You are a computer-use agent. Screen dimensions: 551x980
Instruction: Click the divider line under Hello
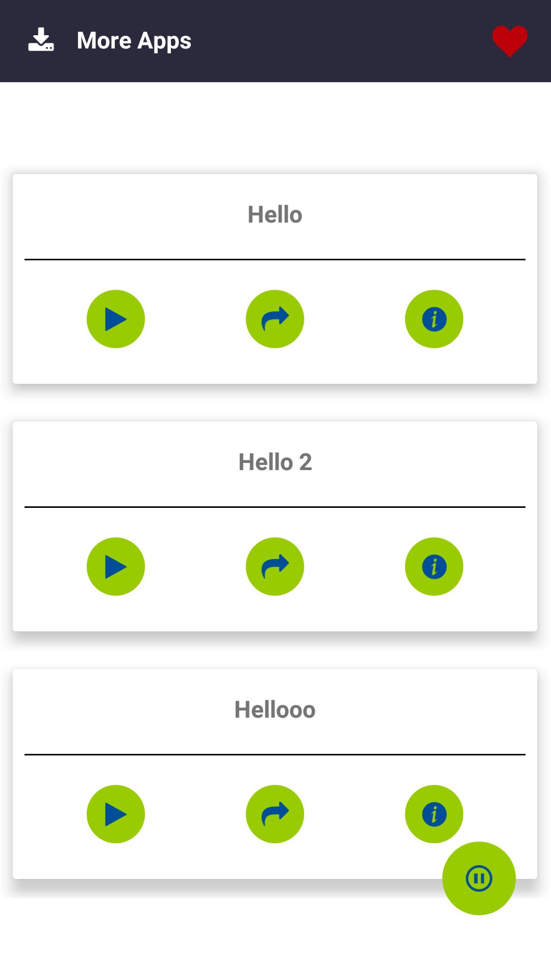(x=275, y=259)
